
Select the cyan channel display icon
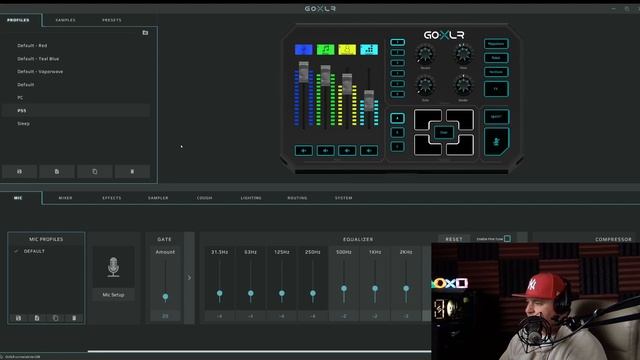369,50
